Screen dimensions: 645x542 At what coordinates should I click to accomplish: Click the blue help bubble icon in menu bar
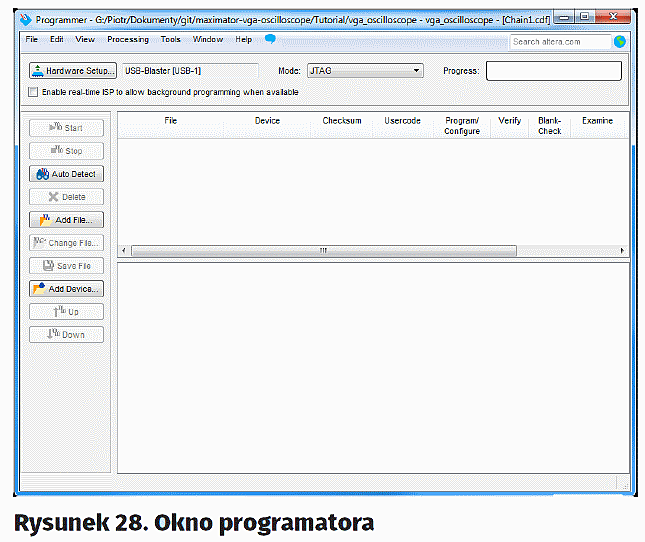coord(270,39)
